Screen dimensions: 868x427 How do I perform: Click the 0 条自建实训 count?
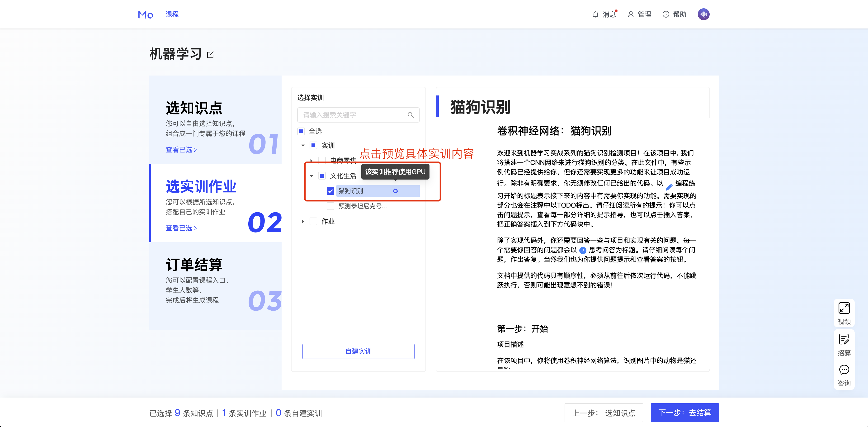(x=299, y=413)
